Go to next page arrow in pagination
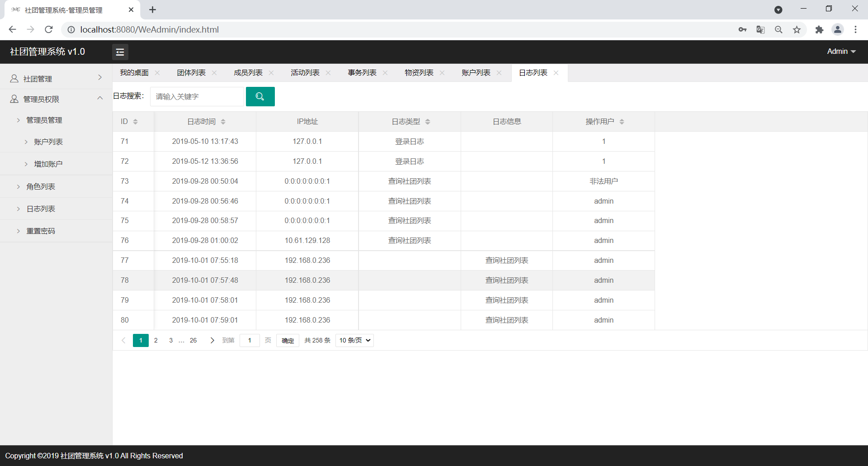Viewport: 868px width, 466px height. pyautogui.click(x=212, y=340)
